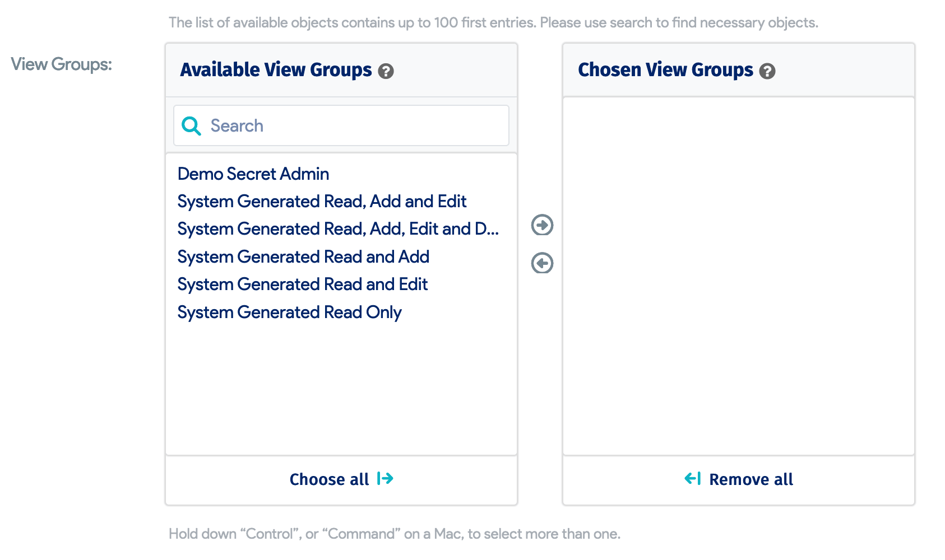945x560 pixels.
Task: Click the magnifying glass search icon
Action: coord(191,126)
